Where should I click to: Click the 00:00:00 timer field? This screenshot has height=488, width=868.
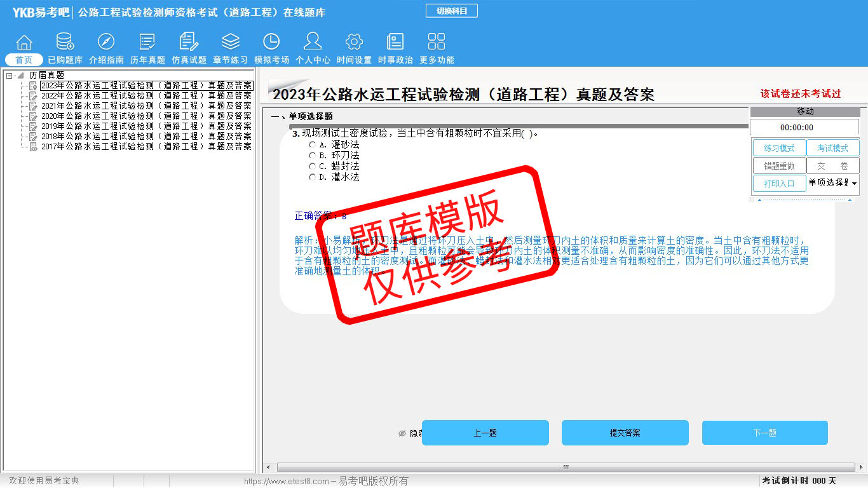click(x=804, y=128)
